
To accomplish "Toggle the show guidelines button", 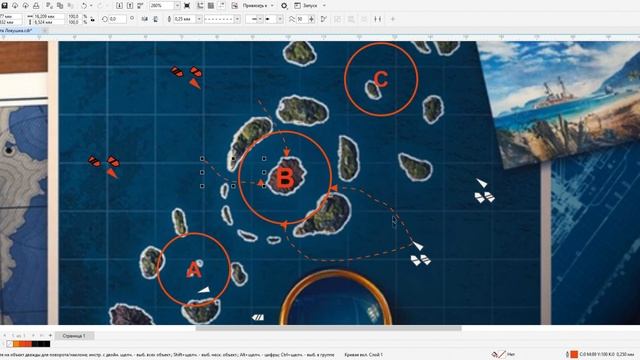I will pyautogui.click(x=222, y=6).
